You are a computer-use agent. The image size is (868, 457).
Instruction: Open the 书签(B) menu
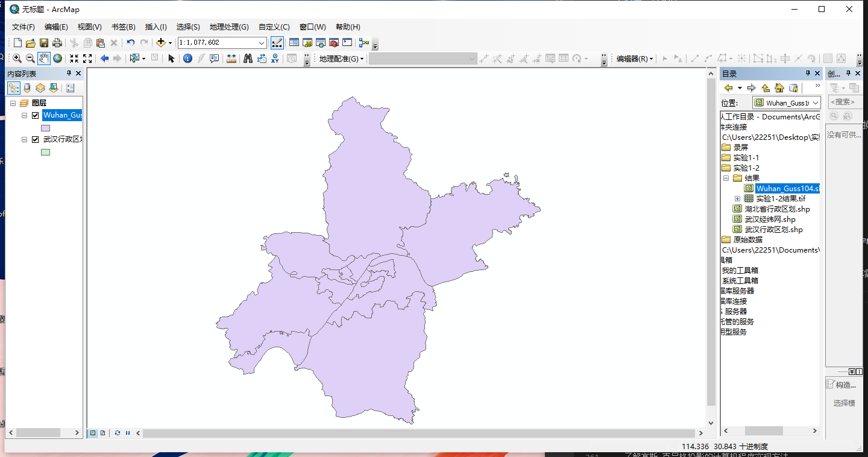pos(123,27)
